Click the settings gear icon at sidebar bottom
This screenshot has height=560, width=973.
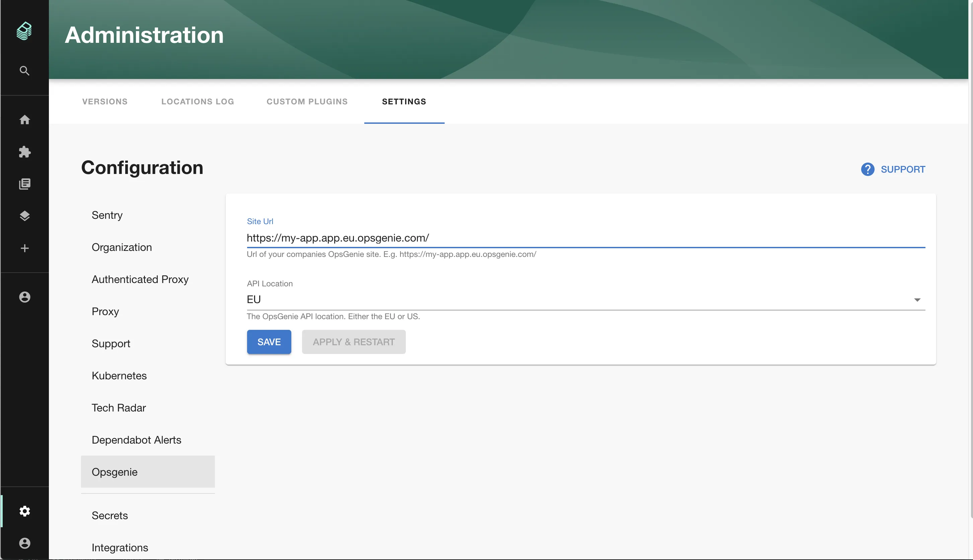(x=25, y=511)
